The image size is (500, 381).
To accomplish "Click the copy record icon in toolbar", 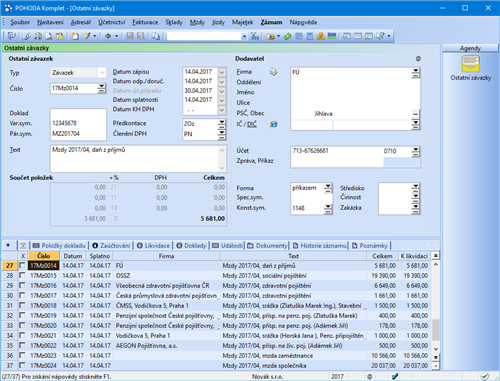I will (156, 36).
